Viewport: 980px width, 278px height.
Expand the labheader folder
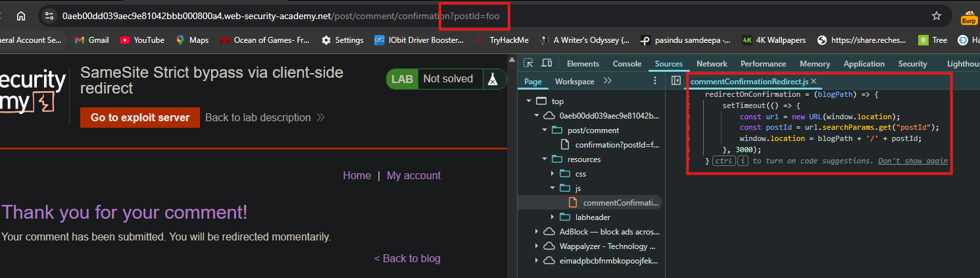pyautogui.click(x=553, y=217)
